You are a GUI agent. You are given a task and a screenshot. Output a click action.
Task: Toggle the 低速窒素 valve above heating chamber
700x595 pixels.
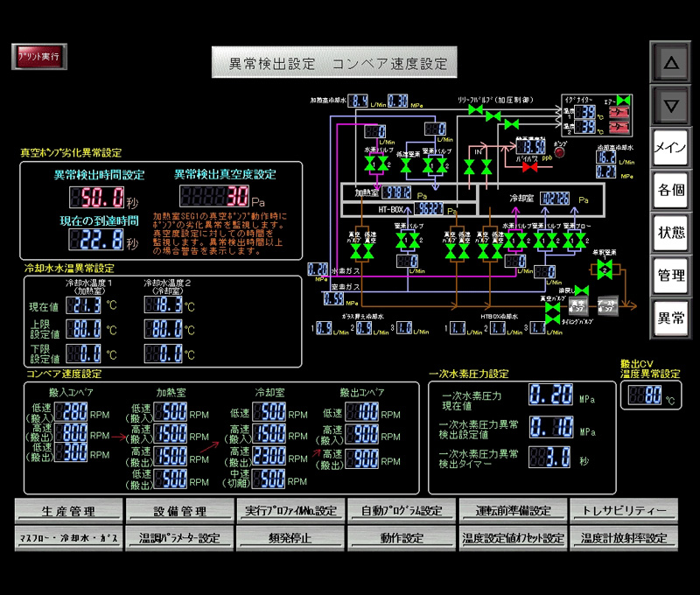(405, 164)
